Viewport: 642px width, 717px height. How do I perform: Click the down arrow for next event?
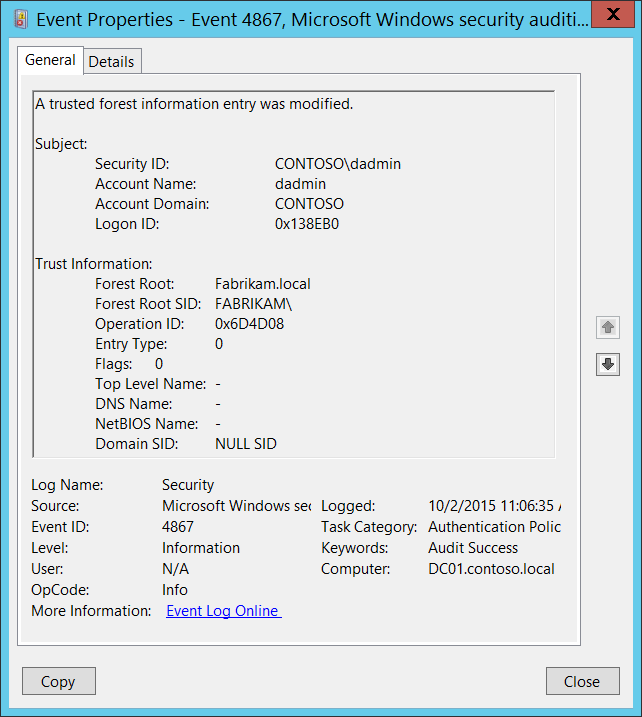(607, 365)
